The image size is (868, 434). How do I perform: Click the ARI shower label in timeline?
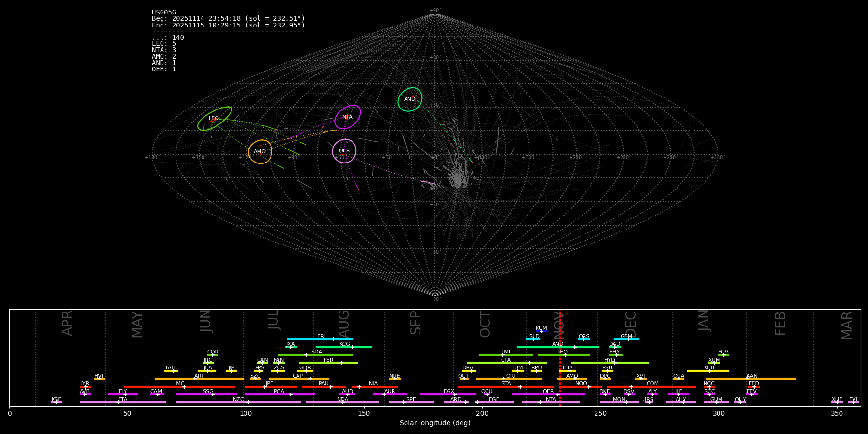click(x=199, y=376)
